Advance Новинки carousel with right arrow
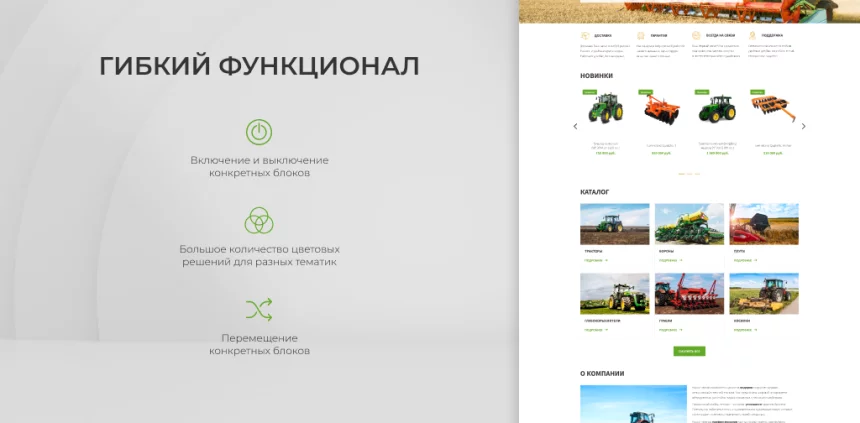 803,126
